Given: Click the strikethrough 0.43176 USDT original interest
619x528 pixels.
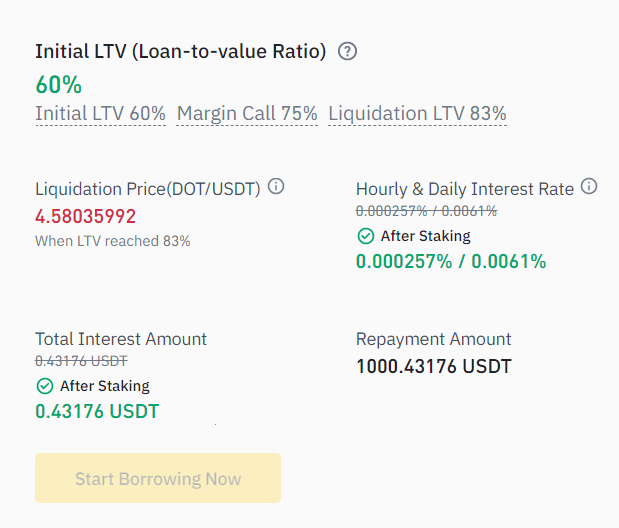Looking at the screenshot, I should pyautogui.click(x=81, y=361).
